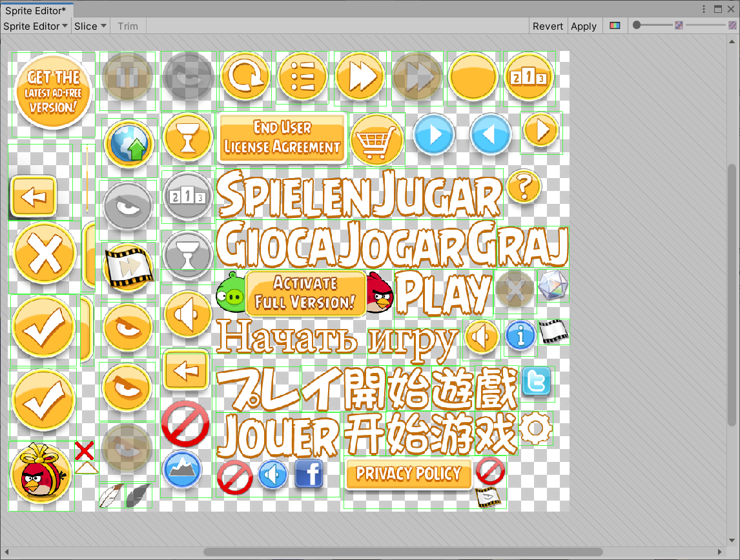Viewport: 740px width, 560px height.
Task: Select the orange list menu sprite
Action: (x=302, y=76)
